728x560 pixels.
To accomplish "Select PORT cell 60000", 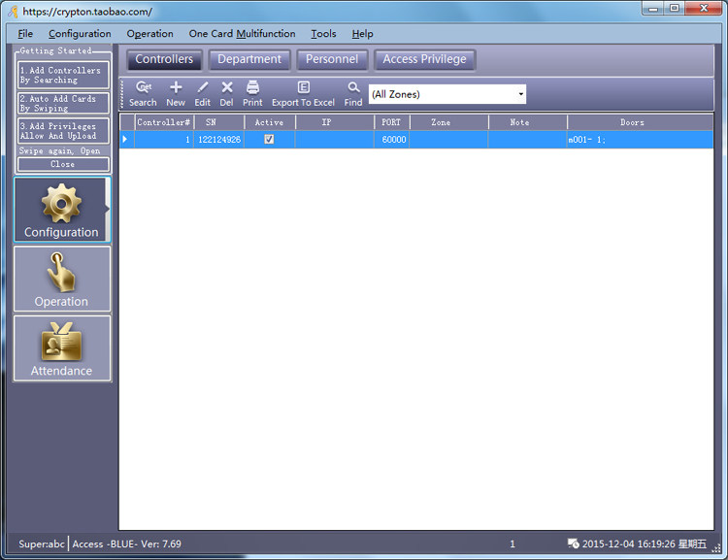I will click(391, 140).
